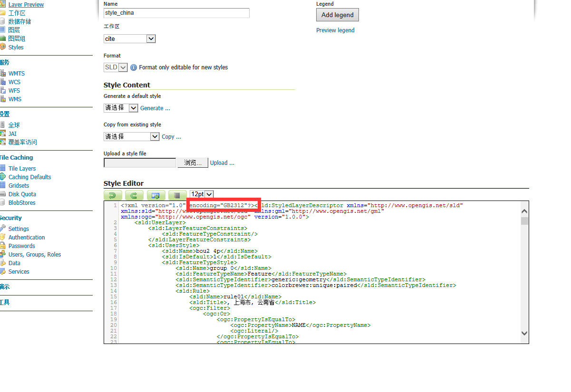Open the Data security link
Image resolution: width=571 pixels, height=392 pixels.
pos(14,263)
